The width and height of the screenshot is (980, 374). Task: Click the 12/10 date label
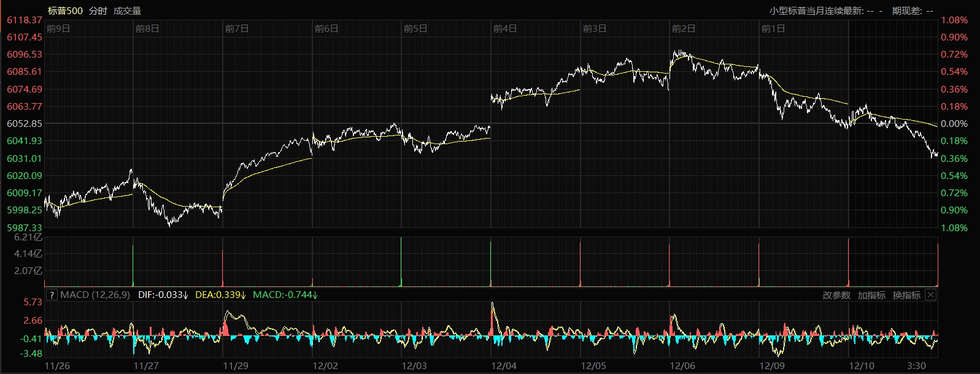[862, 366]
